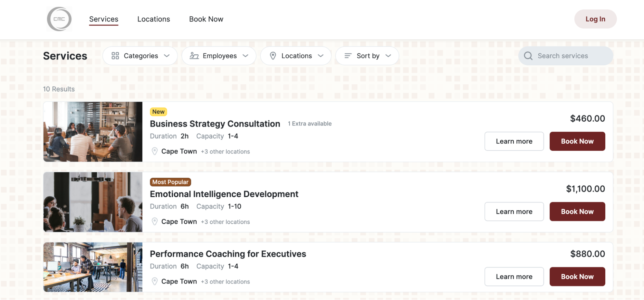Click '+3 other locations' under Performance Coaching
Screen dimensions: 644x300
[226, 282]
